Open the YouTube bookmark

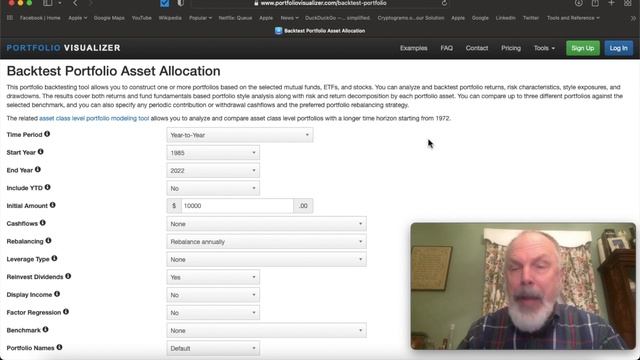[142, 18]
